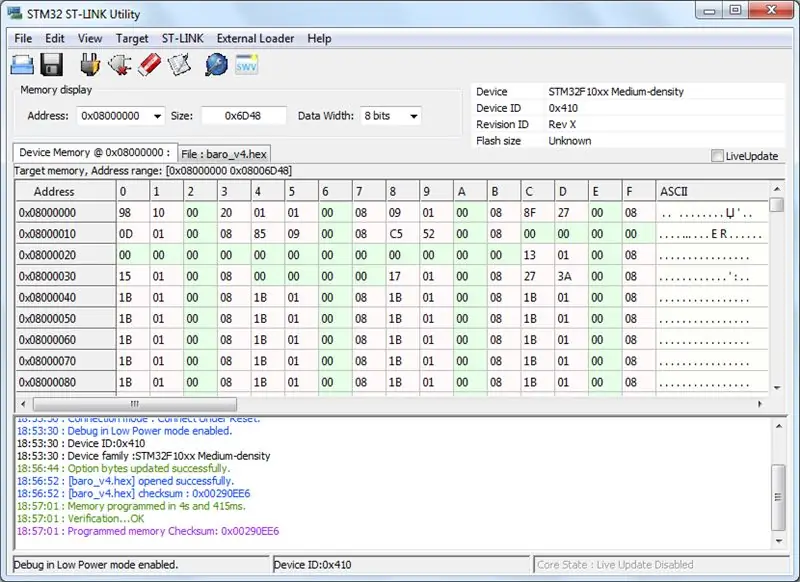Viewport: 800px width, 582px height.
Task: Click the 85 byte cell in row 0x08000010
Action: [x=268, y=234]
